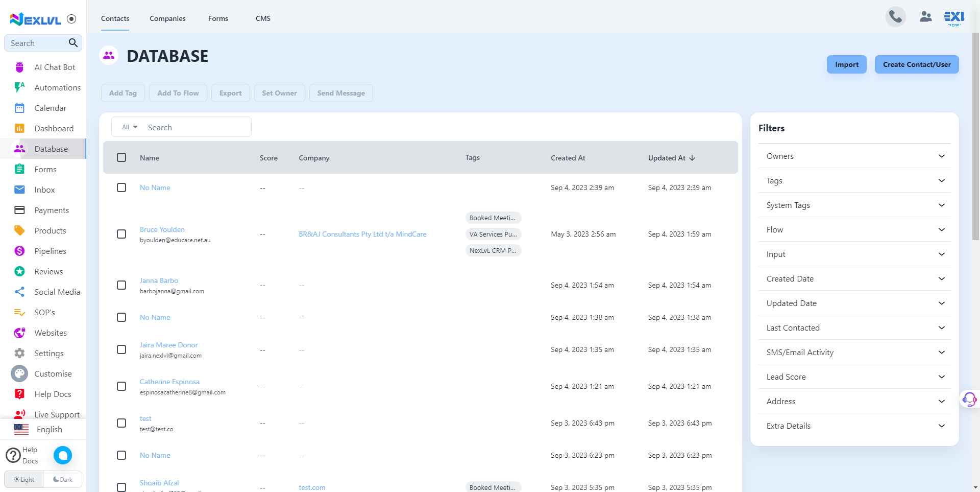
Task: Click the page vertical scrollbar
Action: pos(975,135)
